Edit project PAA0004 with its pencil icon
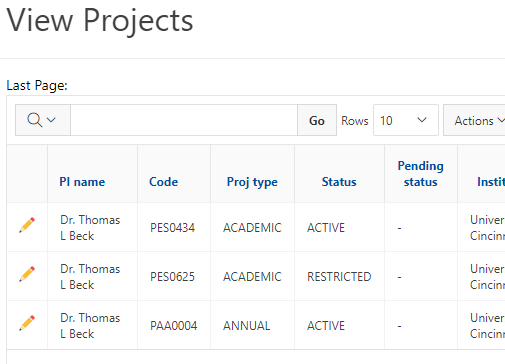 click(27, 323)
